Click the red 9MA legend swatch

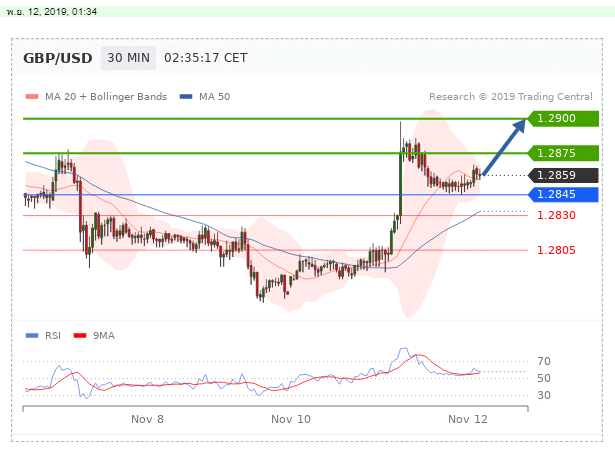tap(80, 336)
